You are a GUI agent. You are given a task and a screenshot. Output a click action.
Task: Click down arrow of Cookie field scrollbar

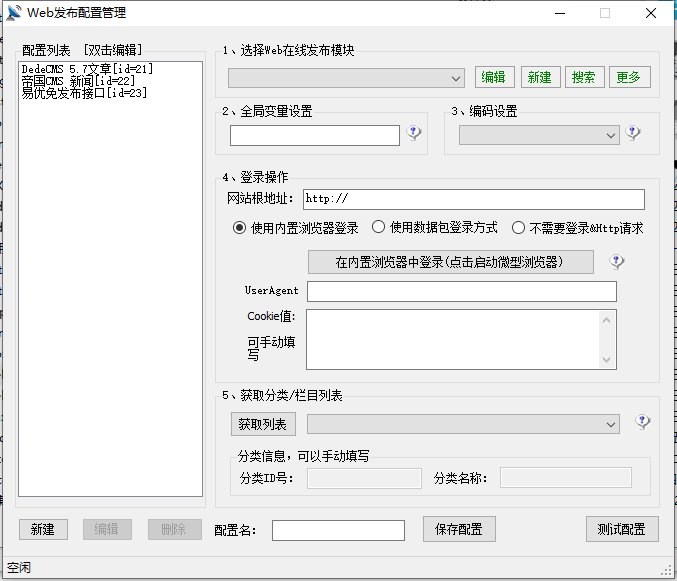[606, 360]
